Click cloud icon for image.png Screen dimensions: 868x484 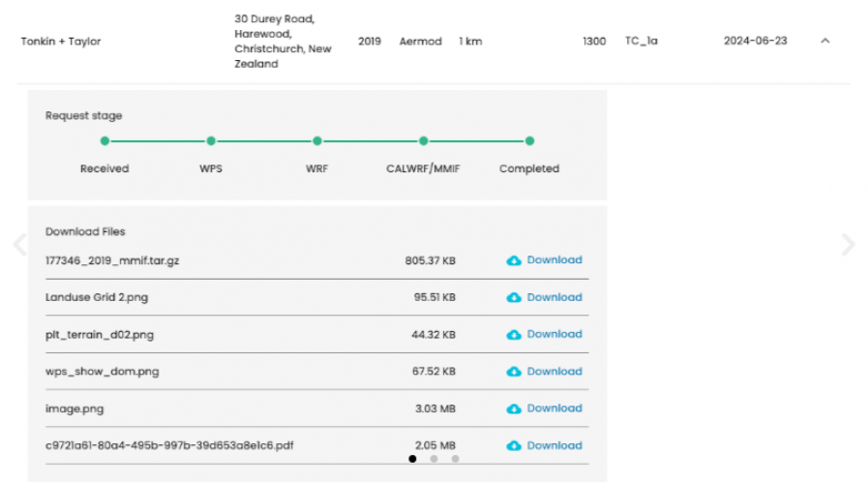click(514, 408)
